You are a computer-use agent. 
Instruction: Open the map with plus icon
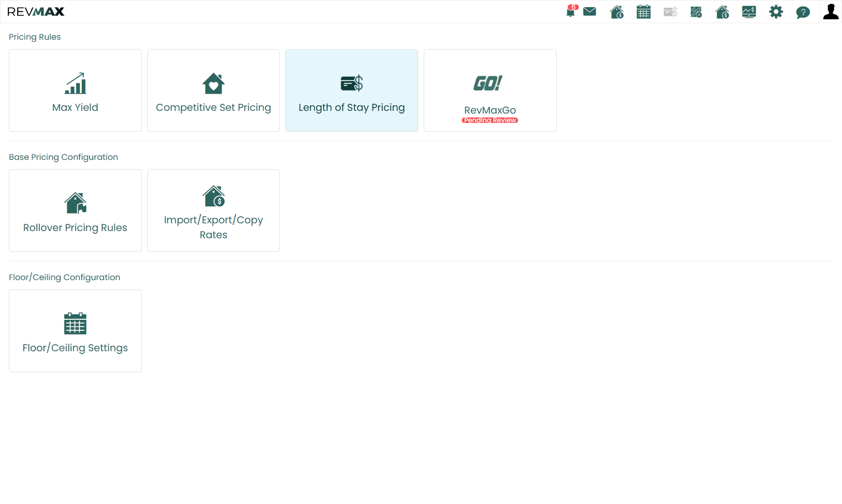pos(696,12)
